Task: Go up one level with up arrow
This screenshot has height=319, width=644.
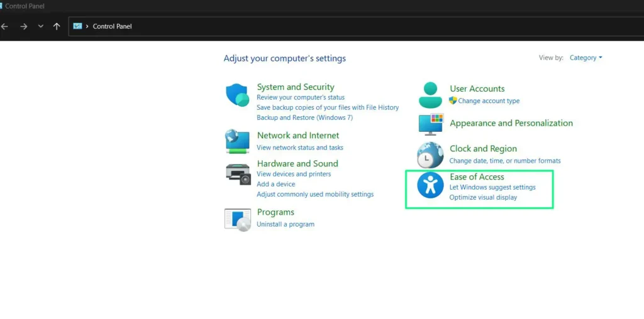Action: [x=57, y=26]
